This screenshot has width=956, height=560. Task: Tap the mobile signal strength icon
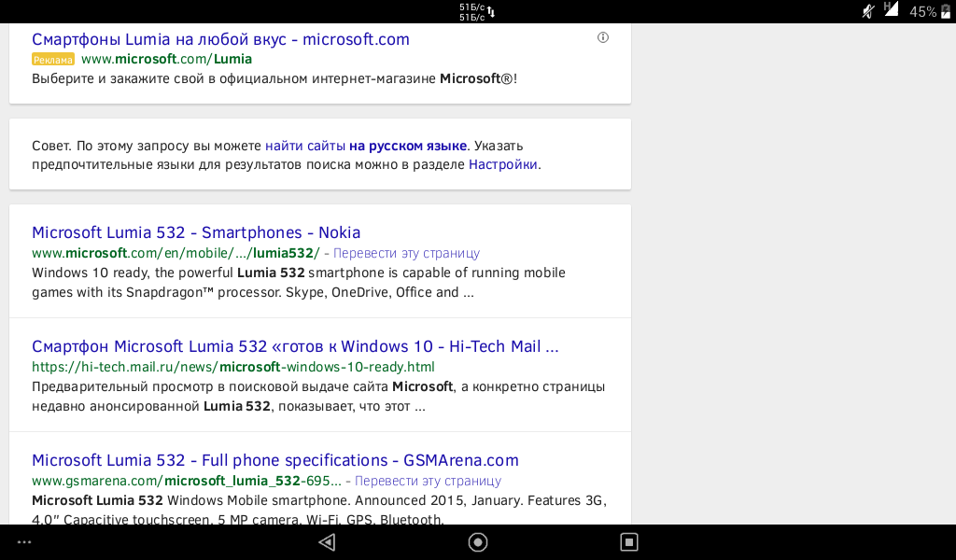891,9
